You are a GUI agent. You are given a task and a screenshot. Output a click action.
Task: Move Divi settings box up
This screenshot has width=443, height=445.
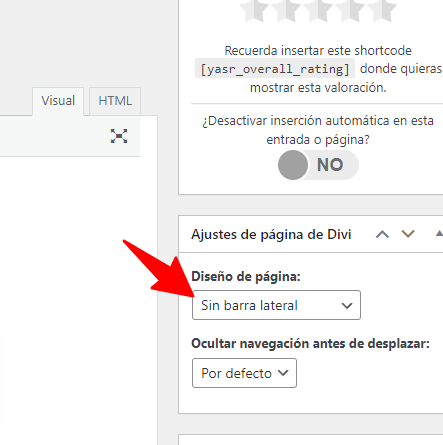(382, 234)
